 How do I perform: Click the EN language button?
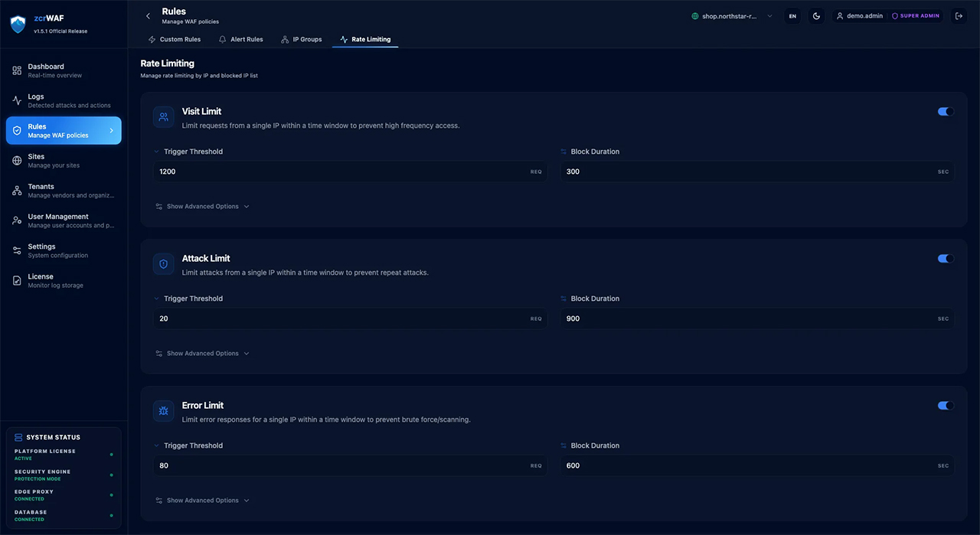coord(792,16)
